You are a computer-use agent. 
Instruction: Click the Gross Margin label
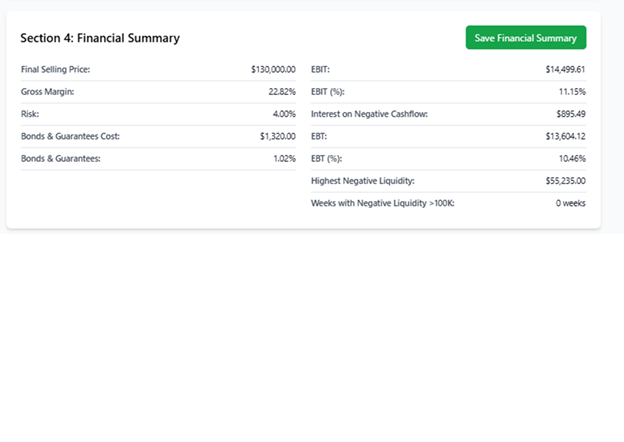47,92
